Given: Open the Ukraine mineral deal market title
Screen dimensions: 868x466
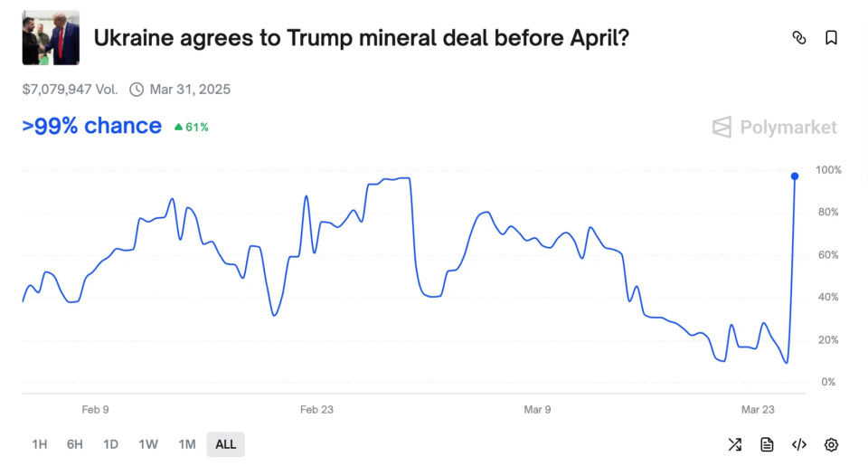Looking at the screenshot, I should [x=362, y=38].
